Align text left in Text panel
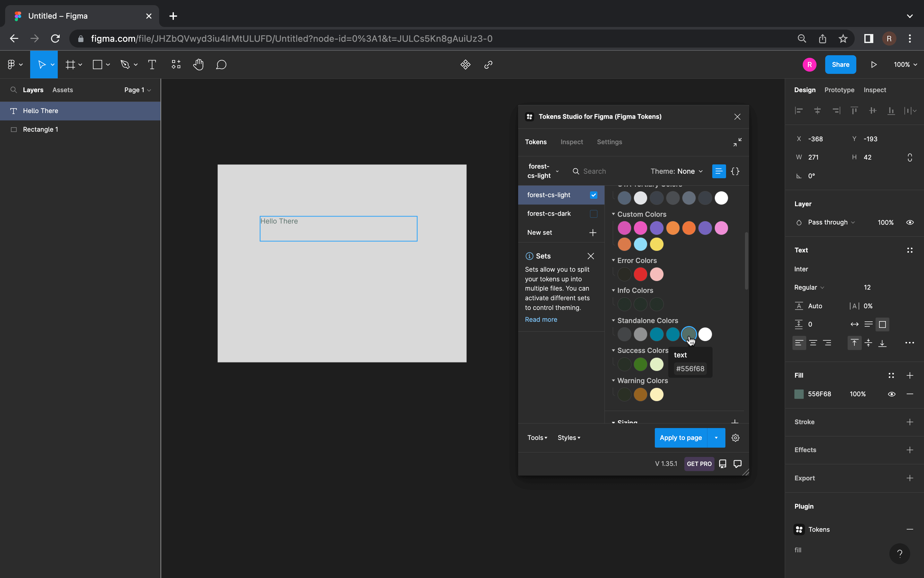 pos(799,343)
